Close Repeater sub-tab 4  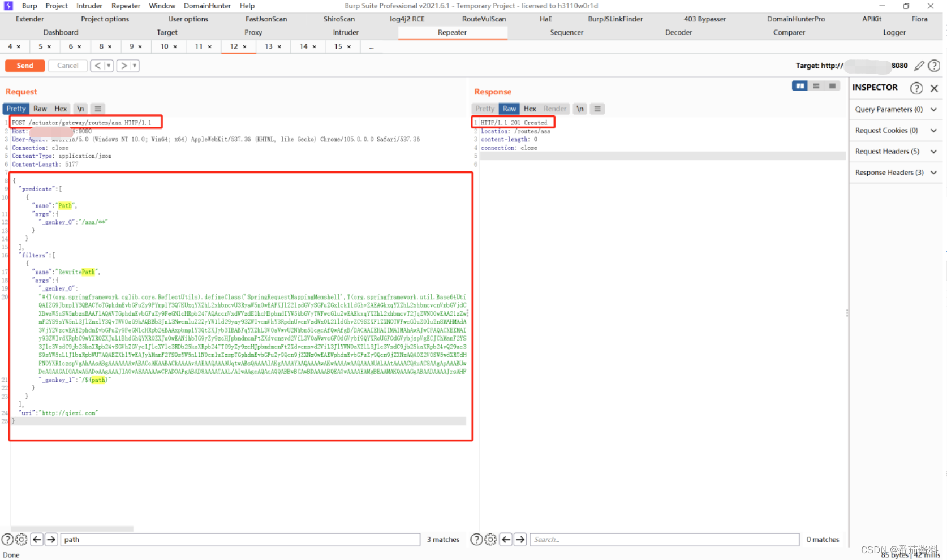pos(19,46)
